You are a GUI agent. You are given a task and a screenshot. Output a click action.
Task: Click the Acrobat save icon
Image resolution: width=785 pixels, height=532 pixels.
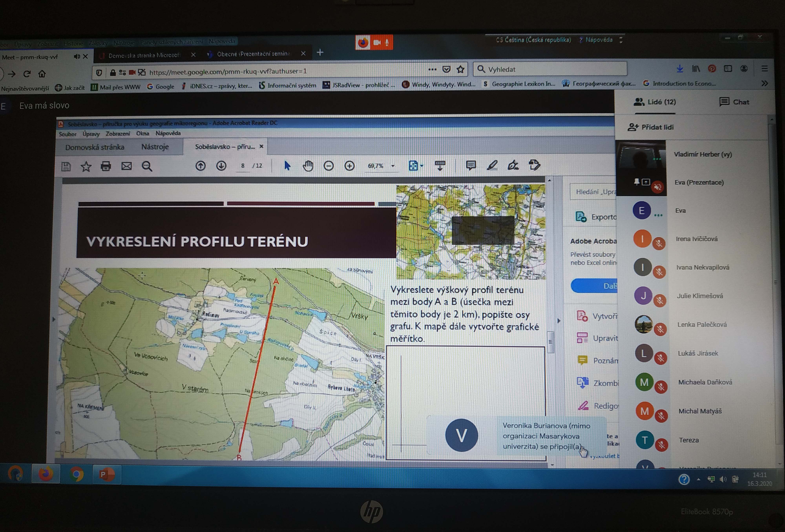pos(66,167)
